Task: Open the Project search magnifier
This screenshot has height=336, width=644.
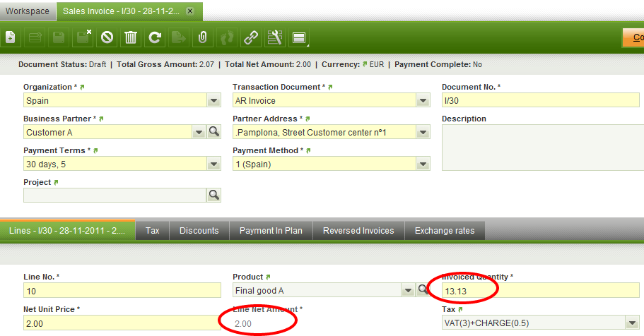Action: point(214,195)
